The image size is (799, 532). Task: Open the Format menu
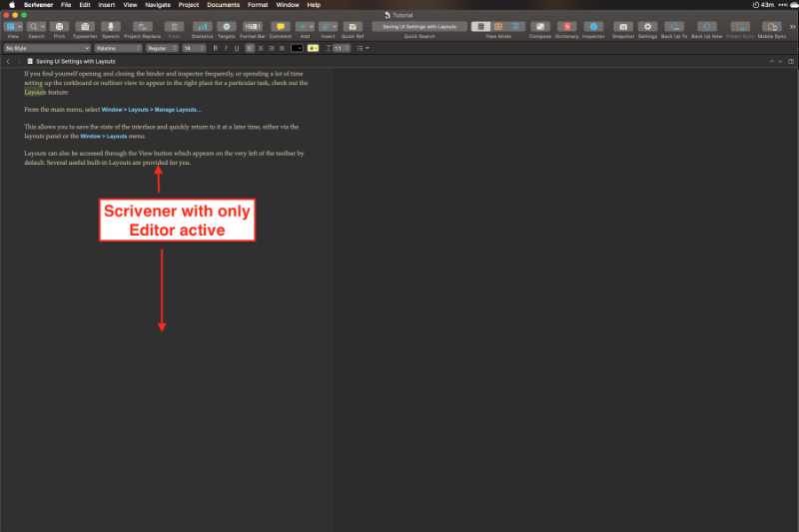tap(258, 5)
